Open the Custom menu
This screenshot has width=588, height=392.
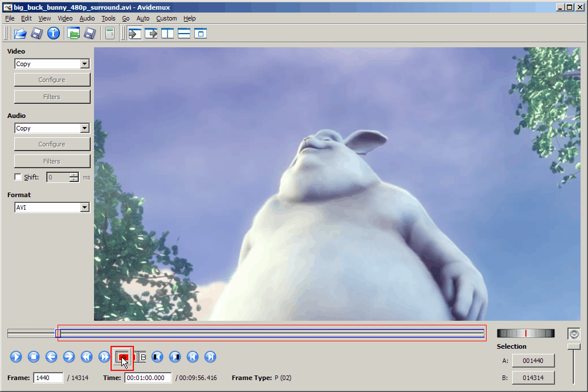pos(166,18)
